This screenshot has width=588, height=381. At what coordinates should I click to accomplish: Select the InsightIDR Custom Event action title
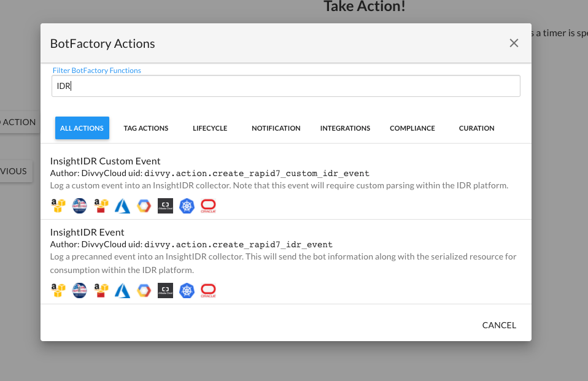(x=105, y=161)
